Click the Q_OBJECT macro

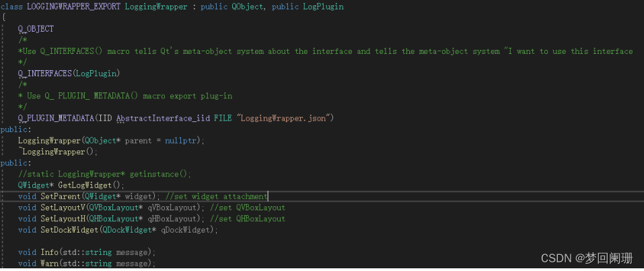pyautogui.click(x=36, y=29)
